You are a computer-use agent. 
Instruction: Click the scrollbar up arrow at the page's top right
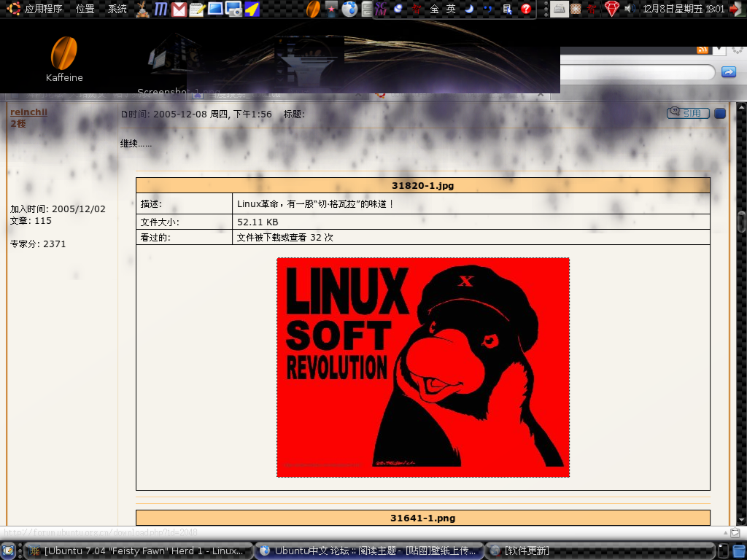click(741, 108)
